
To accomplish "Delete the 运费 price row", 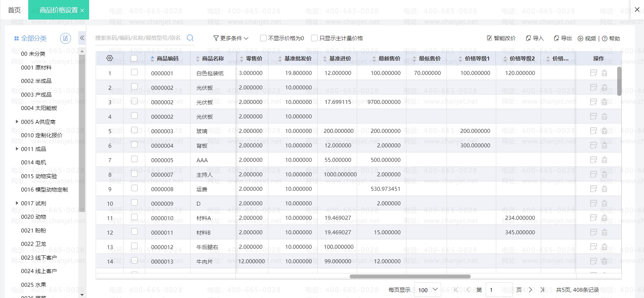I will (605, 189).
